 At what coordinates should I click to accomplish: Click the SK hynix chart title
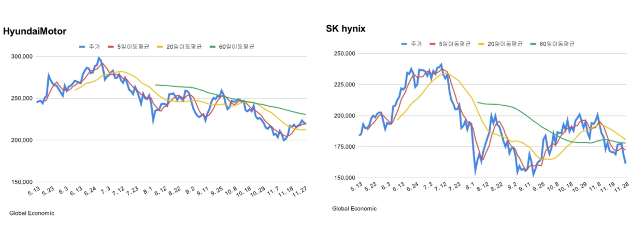(x=346, y=29)
